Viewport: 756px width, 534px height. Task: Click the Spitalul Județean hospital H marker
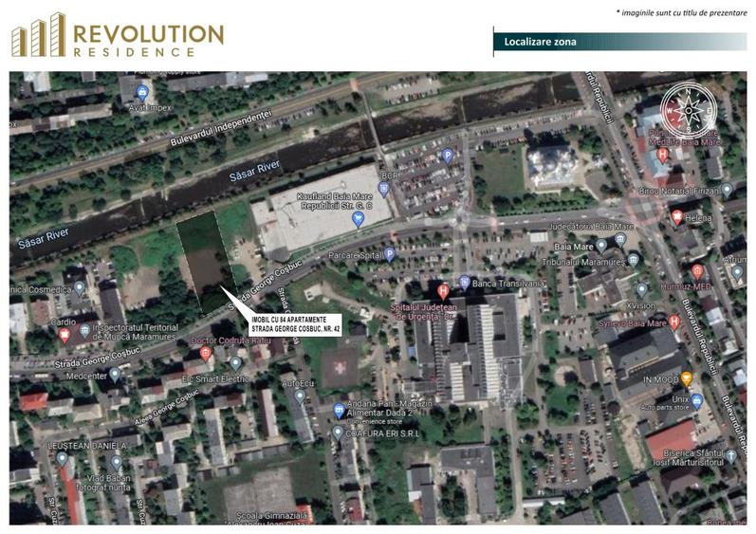click(x=443, y=291)
